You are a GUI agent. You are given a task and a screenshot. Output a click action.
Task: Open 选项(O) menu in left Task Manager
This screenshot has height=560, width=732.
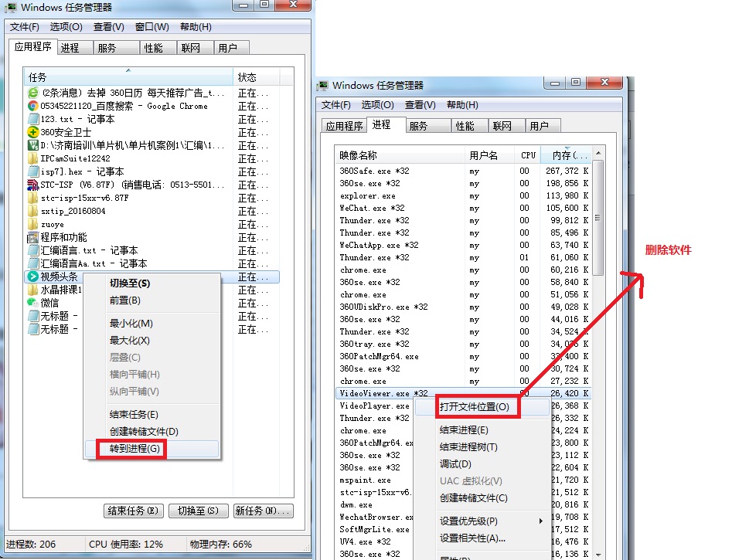(x=66, y=26)
